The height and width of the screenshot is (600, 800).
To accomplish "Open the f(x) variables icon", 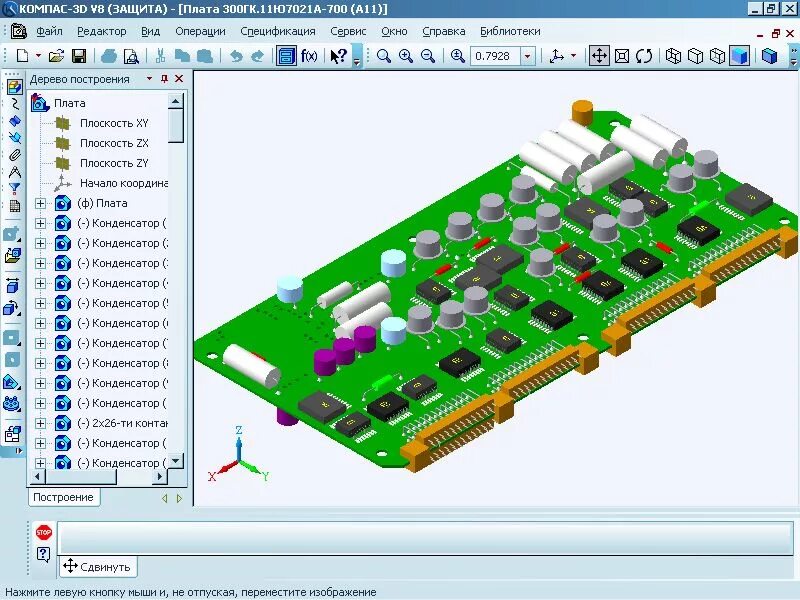I will [x=309, y=56].
